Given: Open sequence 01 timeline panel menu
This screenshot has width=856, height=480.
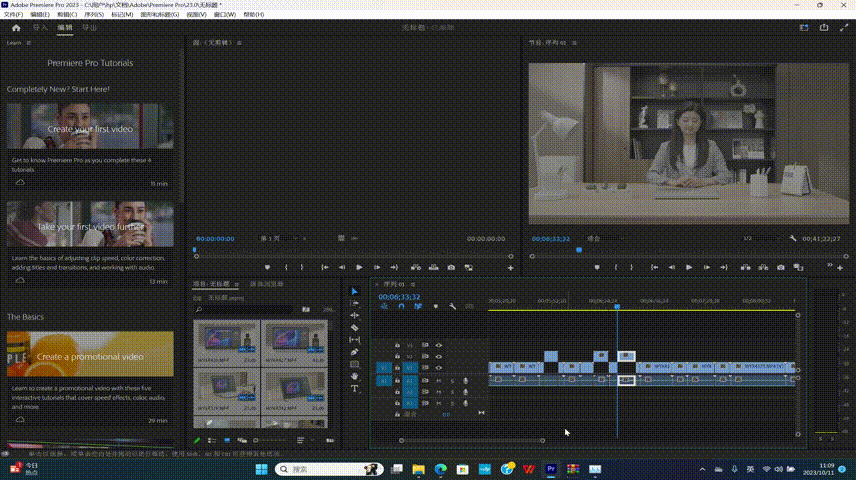Looking at the screenshot, I should pyautogui.click(x=413, y=285).
